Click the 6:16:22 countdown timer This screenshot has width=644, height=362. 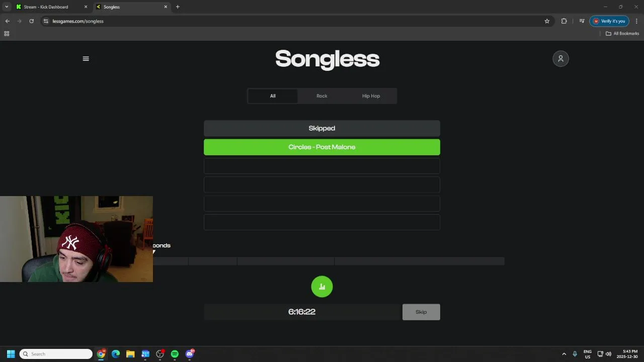click(302, 312)
